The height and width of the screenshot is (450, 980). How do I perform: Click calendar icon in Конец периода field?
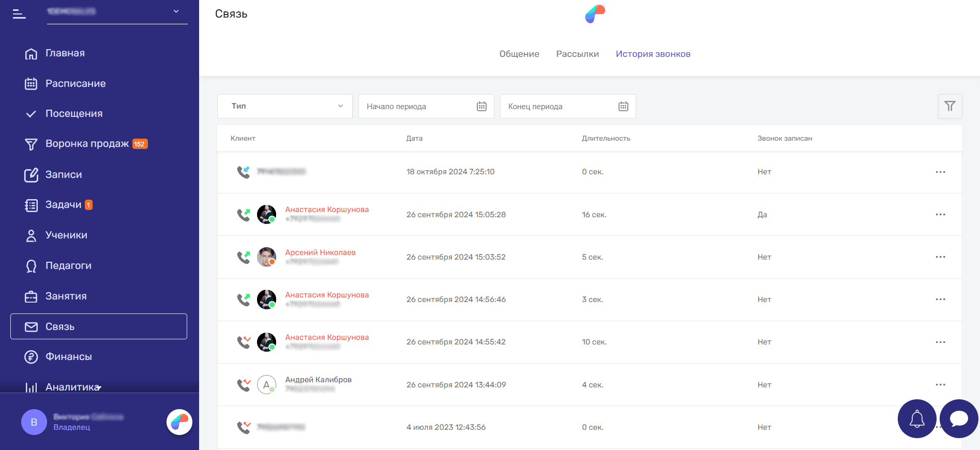point(623,107)
